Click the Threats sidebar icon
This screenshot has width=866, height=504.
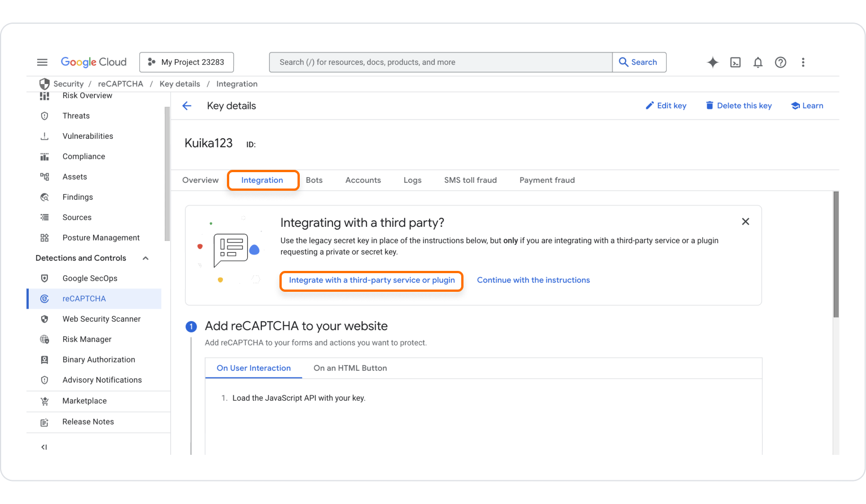click(45, 116)
